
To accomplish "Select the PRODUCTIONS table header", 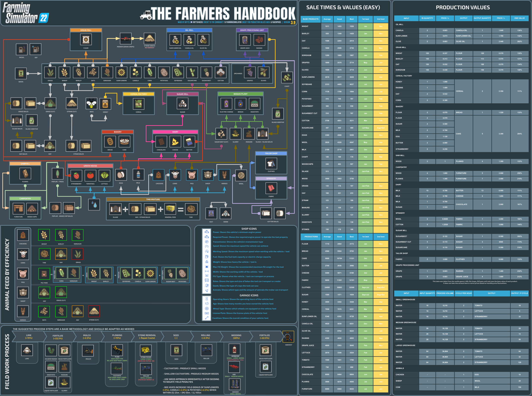I will pos(311,237).
